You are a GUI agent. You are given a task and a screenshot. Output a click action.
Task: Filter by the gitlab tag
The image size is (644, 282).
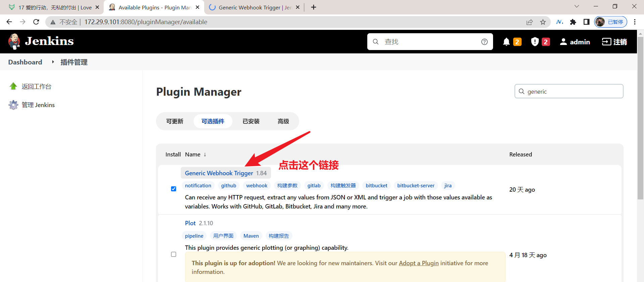(x=314, y=185)
